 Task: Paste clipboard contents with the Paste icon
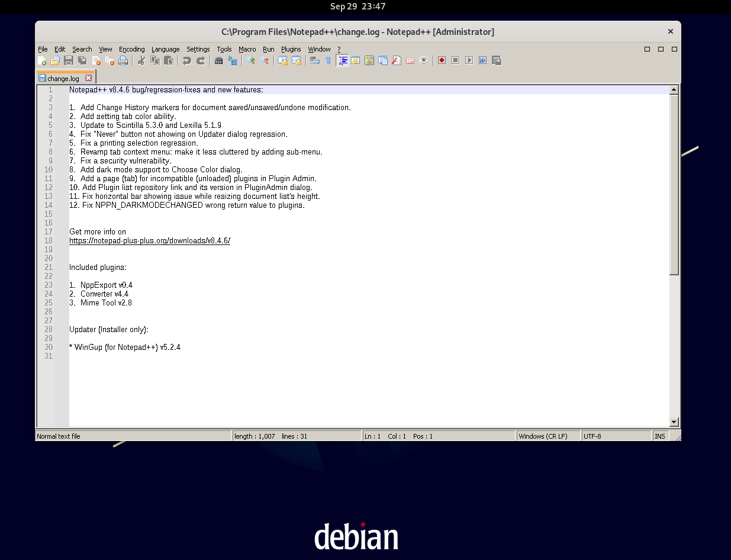pos(169,60)
